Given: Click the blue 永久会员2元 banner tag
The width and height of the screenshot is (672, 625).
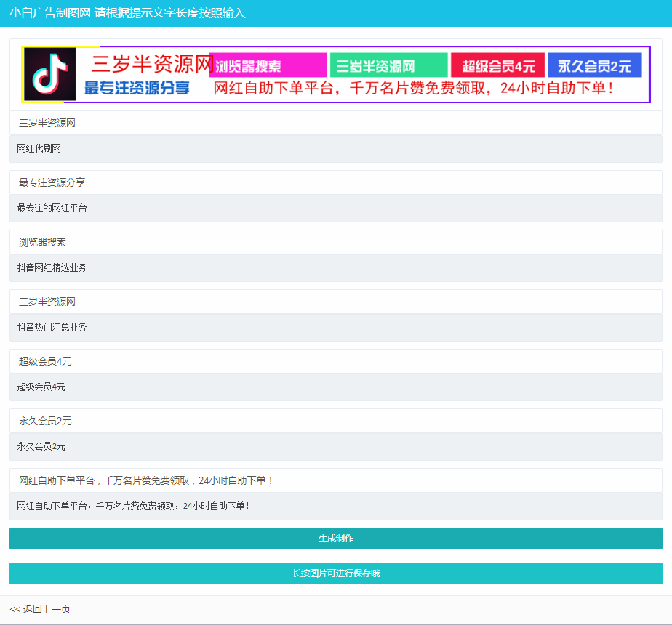Looking at the screenshot, I should [x=594, y=66].
